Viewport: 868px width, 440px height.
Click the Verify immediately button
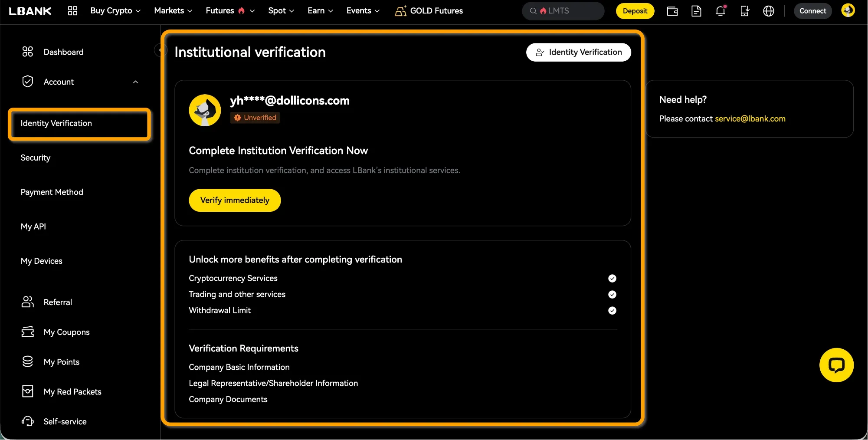click(235, 200)
